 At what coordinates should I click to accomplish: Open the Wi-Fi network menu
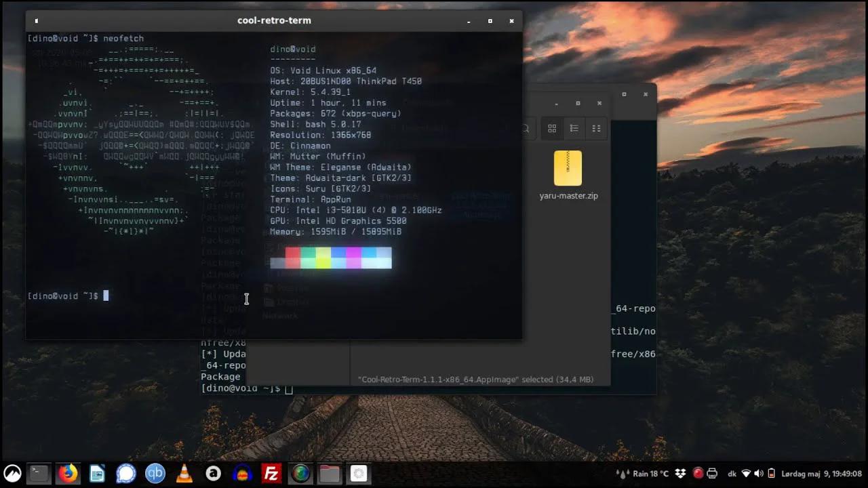pyautogui.click(x=746, y=473)
